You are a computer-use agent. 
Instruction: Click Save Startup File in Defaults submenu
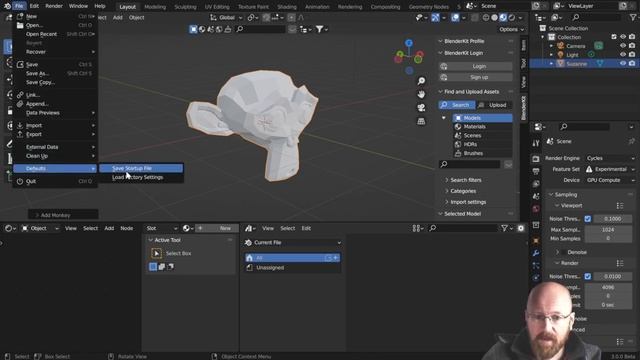(x=141, y=168)
